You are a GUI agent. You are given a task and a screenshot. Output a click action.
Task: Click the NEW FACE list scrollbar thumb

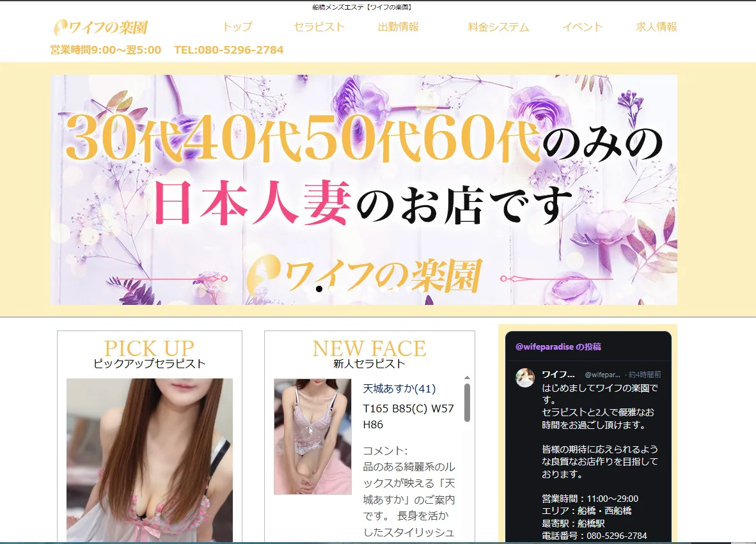pos(467,402)
